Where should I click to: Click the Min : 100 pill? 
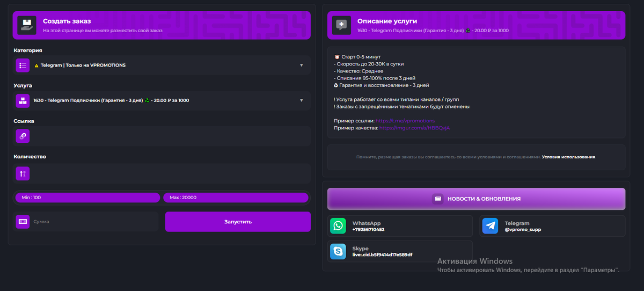(x=87, y=198)
